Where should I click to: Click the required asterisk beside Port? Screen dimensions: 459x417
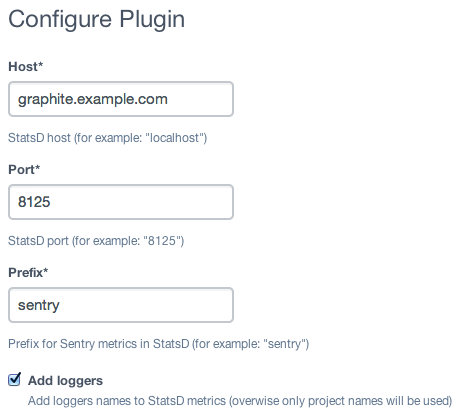37,167
